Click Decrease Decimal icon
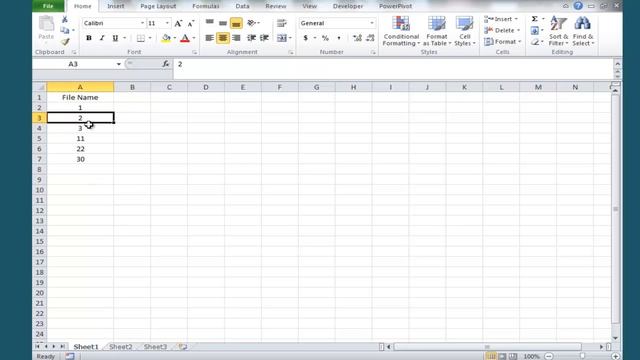640x360 pixels. (x=370, y=38)
